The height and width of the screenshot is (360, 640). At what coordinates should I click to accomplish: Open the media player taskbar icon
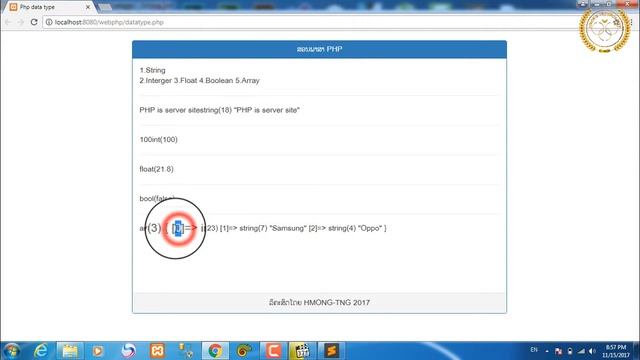click(98, 351)
